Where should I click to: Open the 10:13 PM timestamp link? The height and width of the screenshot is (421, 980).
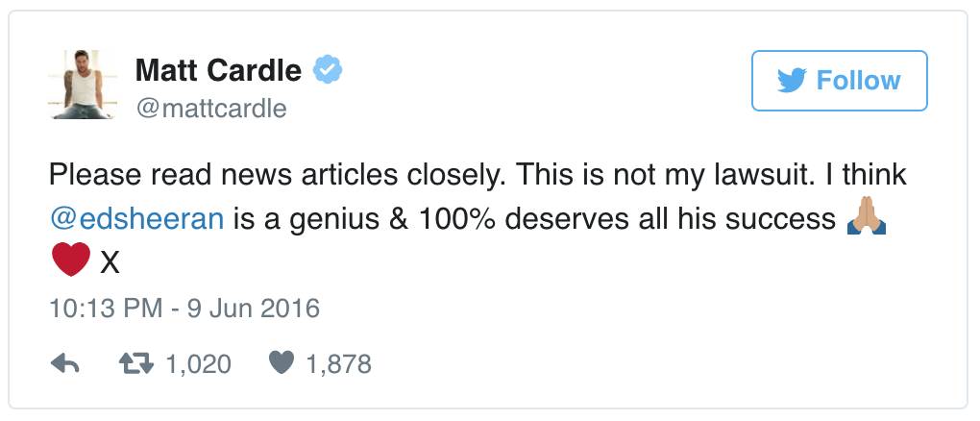106,309
